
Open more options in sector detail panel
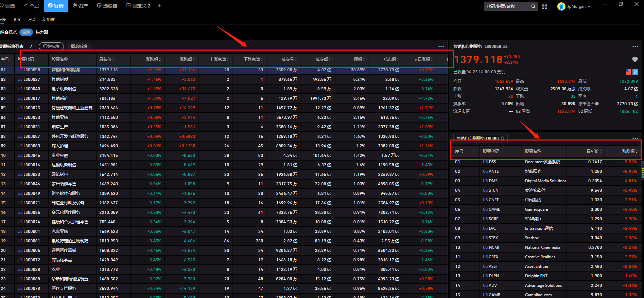635,46
